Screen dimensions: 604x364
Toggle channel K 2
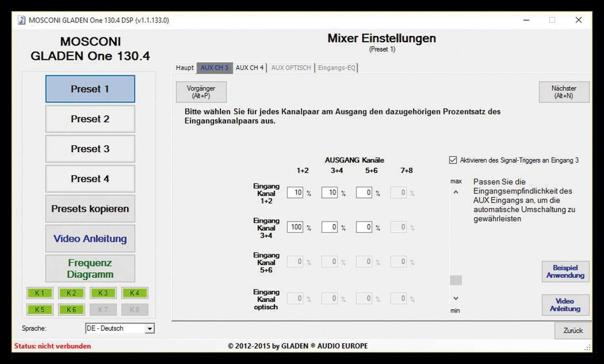point(71,293)
